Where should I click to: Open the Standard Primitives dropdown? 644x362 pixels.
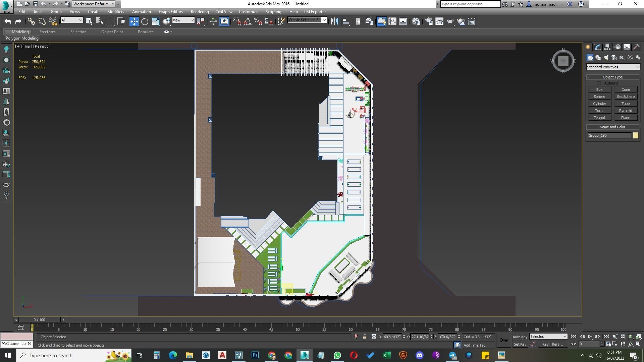tap(613, 67)
